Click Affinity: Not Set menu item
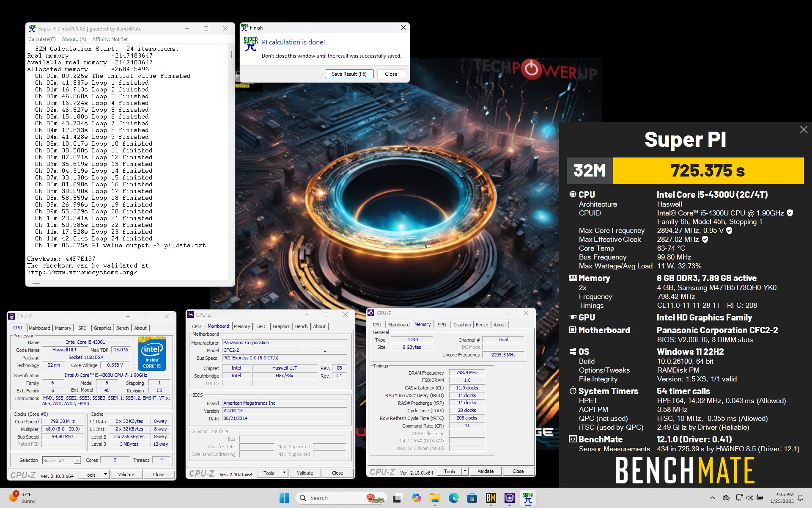This screenshot has width=812, height=508. pyautogui.click(x=110, y=39)
